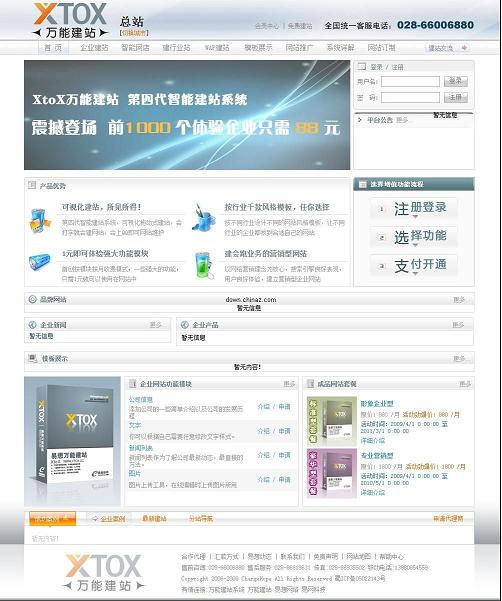Screen dimensions: 502x601
Task: Click the 可视化建站 feature icon
Action: (40, 221)
